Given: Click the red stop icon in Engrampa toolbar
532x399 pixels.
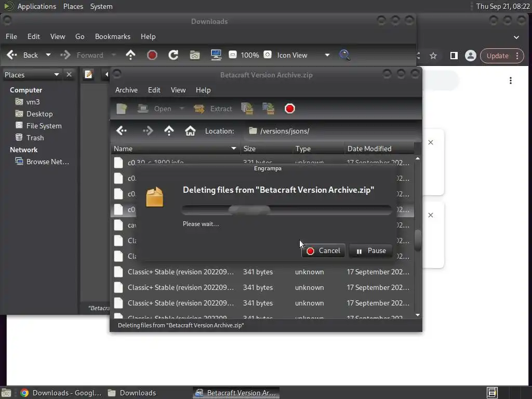Looking at the screenshot, I should pyautogui.click(x=290, y=109).
